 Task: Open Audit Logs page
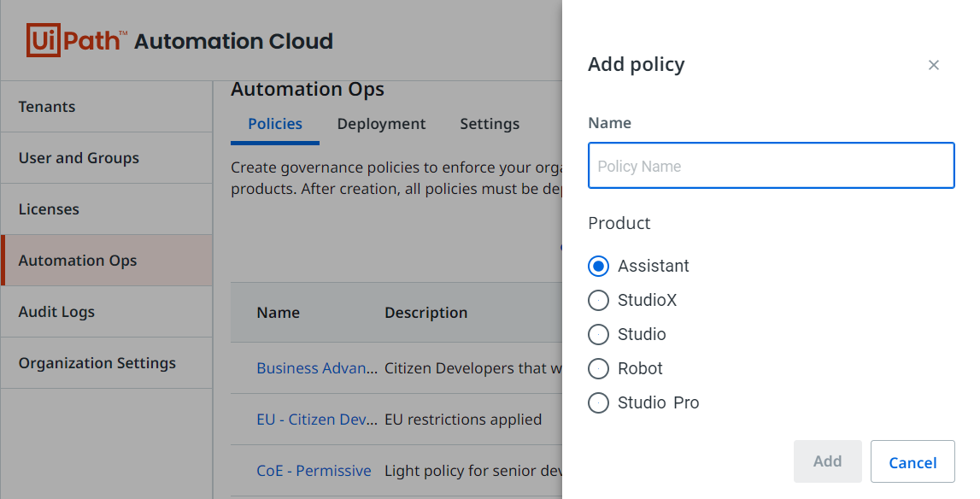coord(106,312)
